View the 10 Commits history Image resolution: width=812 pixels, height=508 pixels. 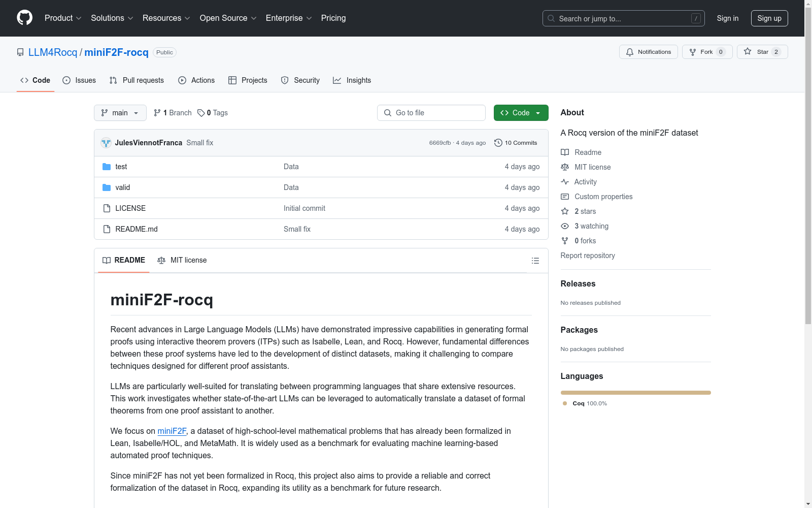516,143
